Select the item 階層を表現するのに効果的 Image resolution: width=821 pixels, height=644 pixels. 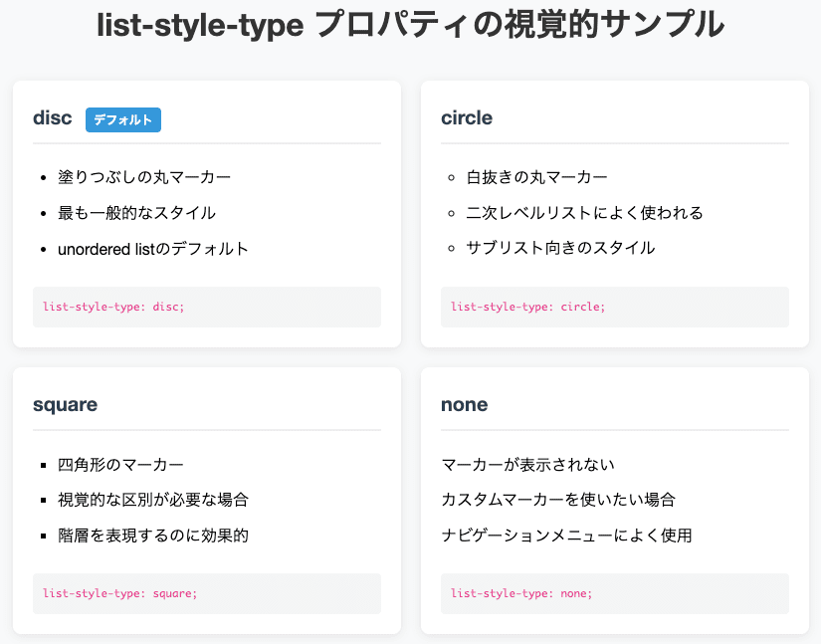click(153, 536)
